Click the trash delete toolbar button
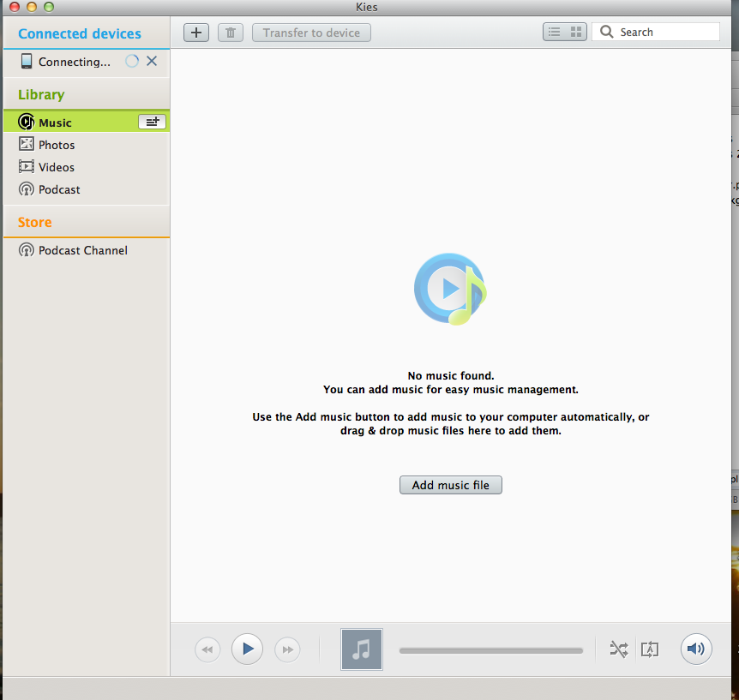 tap(231, 33)
